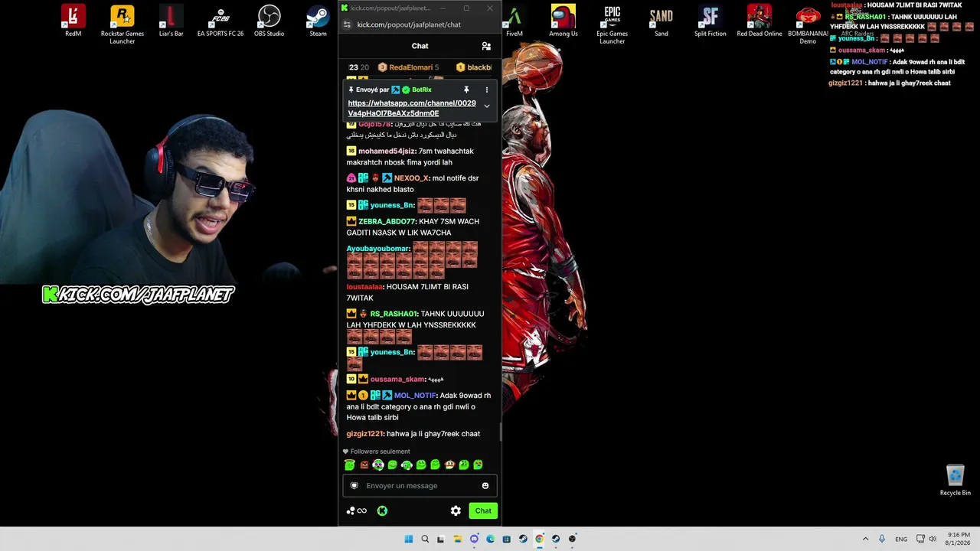Launch Rockstar Games Launcher from desktop

pos(122,24)
